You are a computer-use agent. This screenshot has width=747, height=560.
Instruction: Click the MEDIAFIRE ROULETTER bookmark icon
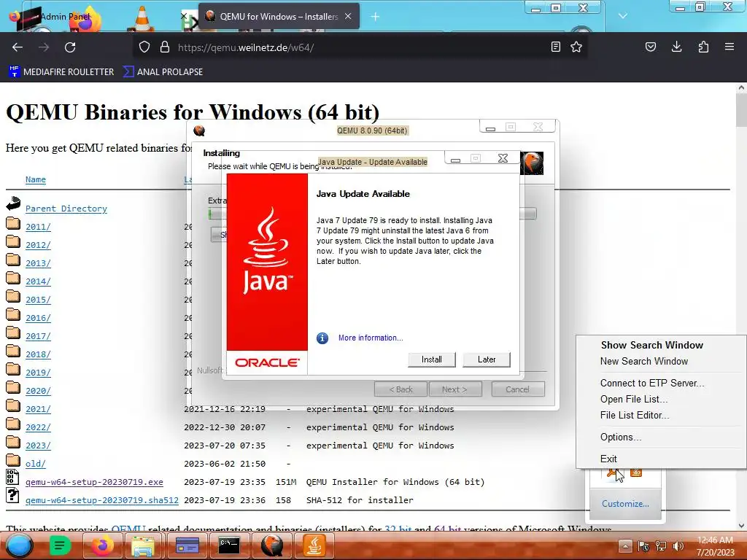pyautogui.click(x=15, y=71)
